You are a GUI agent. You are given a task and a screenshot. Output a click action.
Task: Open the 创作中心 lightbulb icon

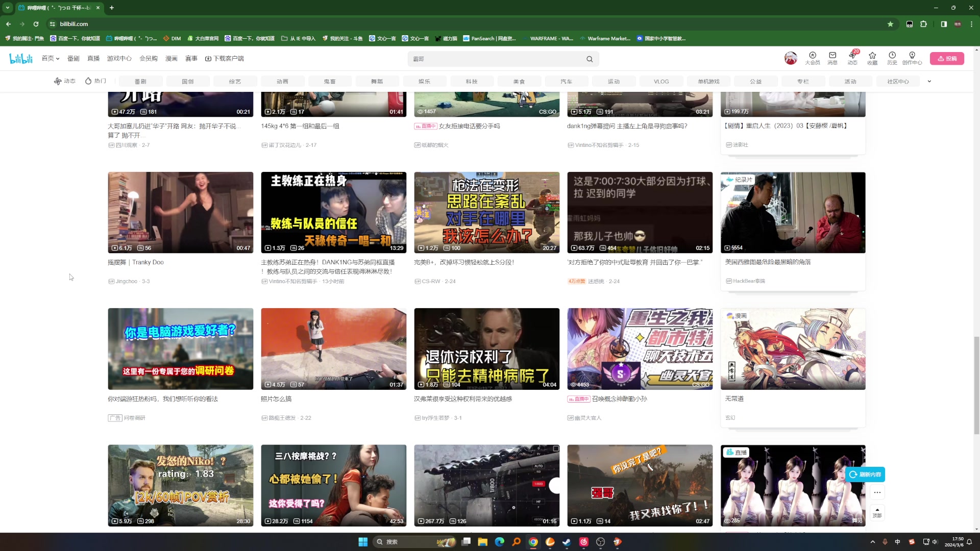tap(912, 58)
